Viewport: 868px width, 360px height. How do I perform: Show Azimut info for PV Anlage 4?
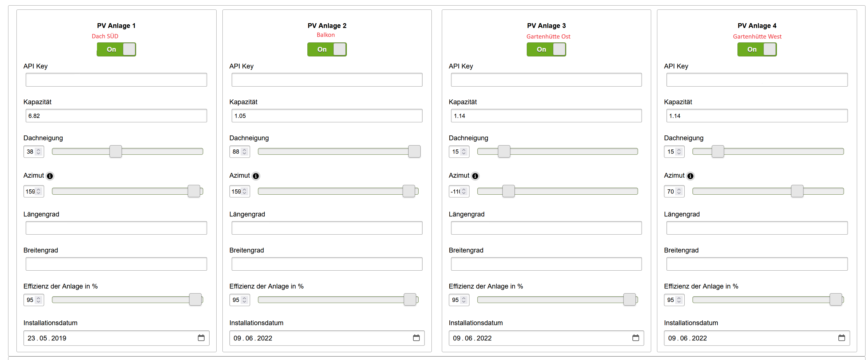[691, 176]
